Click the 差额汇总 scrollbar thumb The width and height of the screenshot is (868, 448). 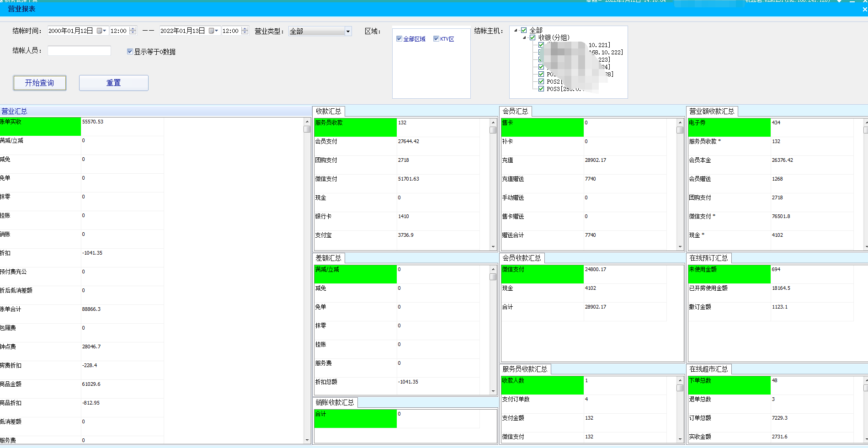(x=493, y=277)
